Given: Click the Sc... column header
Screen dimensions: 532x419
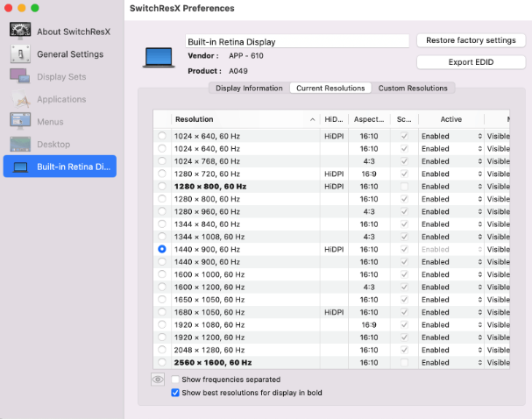Looking at the screenshot, I should (404, 119).
